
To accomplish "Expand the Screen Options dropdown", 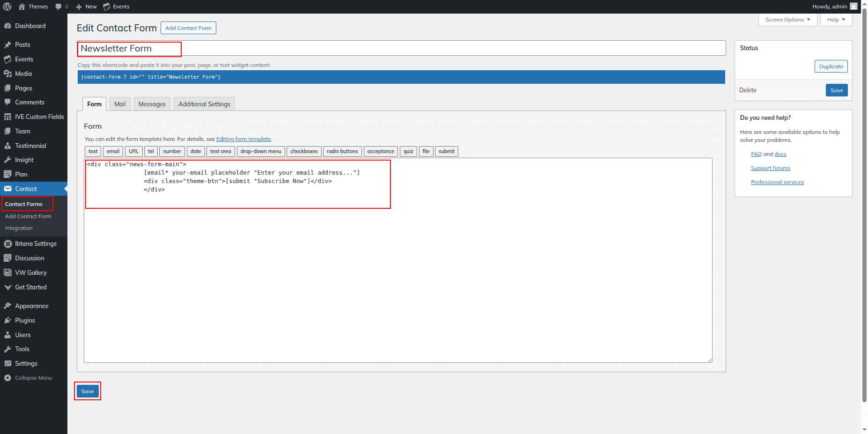I will pos(787,20).
